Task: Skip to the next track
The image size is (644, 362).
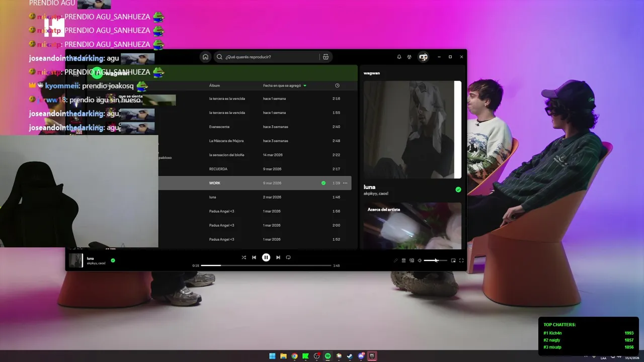Action: pos(278,257)
